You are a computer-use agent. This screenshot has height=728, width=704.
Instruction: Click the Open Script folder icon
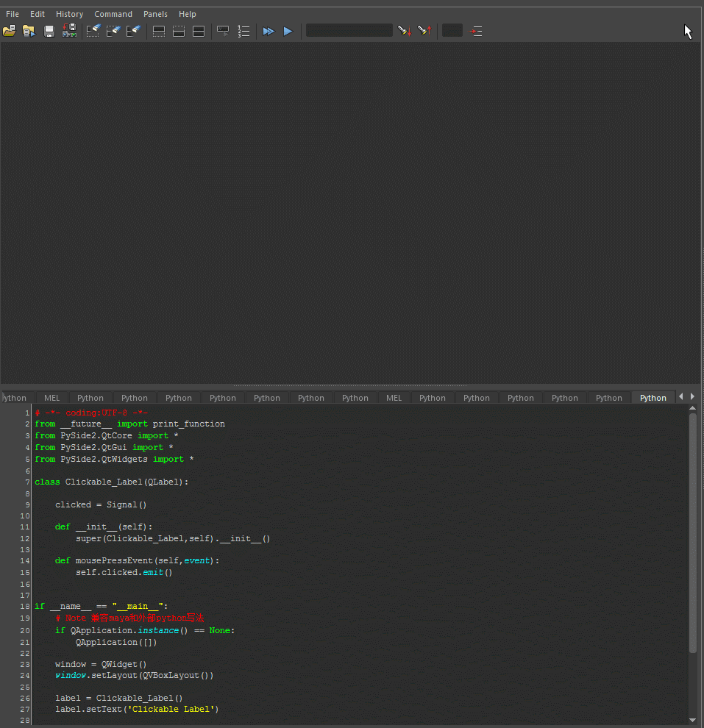[x=9, y=31]
